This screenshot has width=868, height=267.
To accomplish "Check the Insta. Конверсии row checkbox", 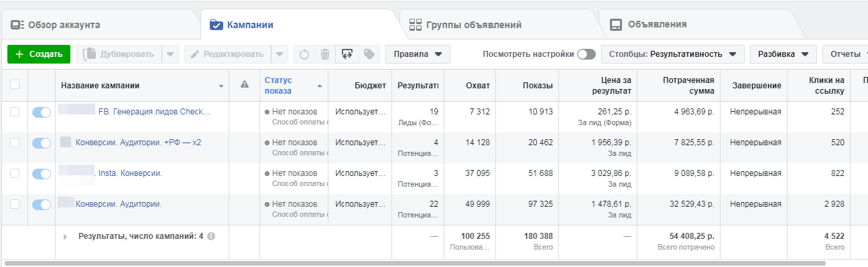I will 15,173.
